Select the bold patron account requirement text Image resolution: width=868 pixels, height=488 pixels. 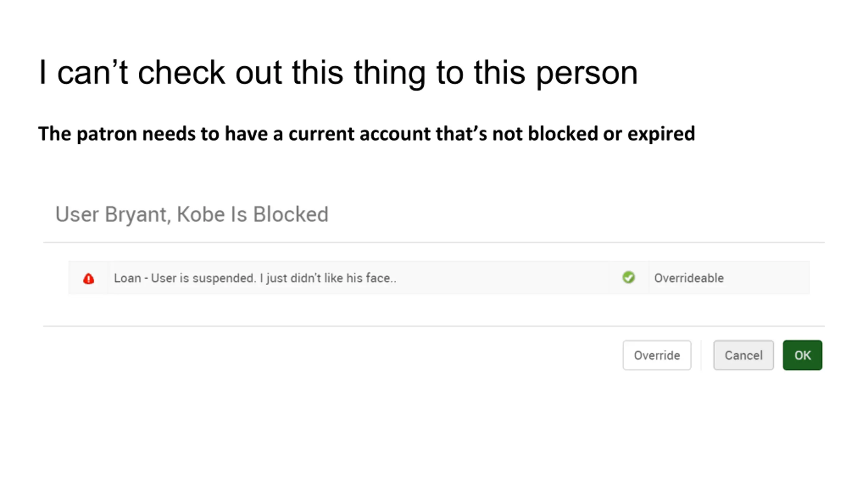point(367,134)
